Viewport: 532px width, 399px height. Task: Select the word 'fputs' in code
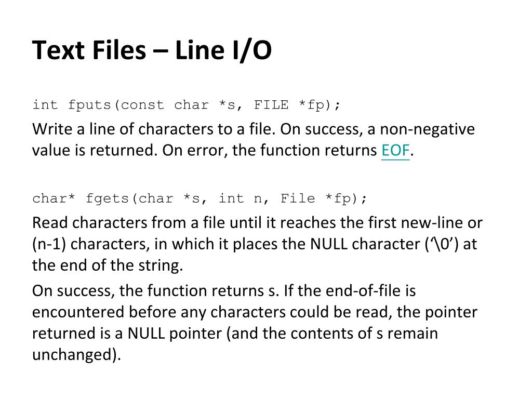pos(89,105)
